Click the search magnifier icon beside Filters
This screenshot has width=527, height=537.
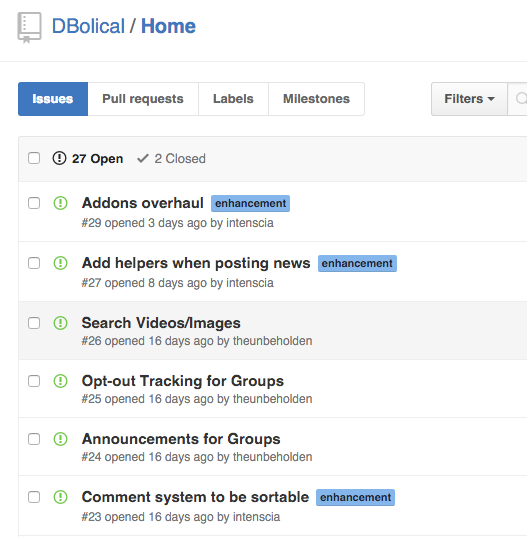coord(522,99)
